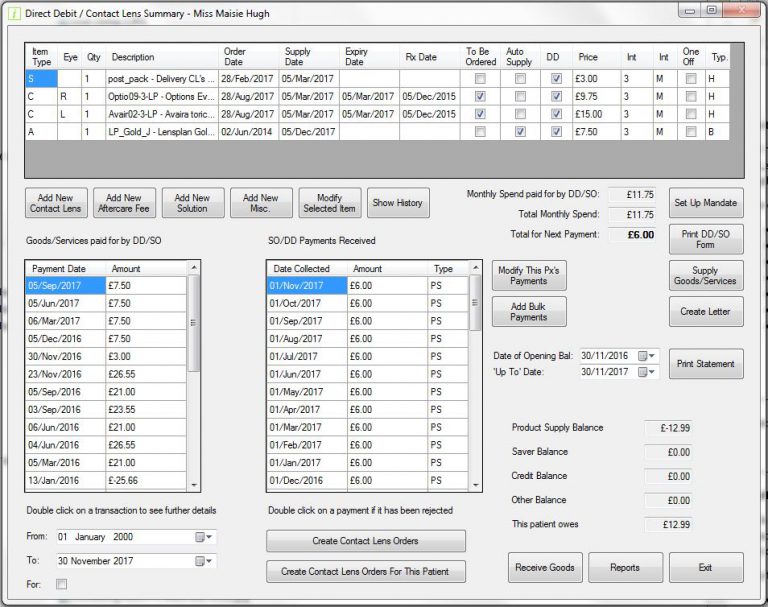The image size is (768, 607).
Task: Sort by Price column header
Action: point(597,57)
